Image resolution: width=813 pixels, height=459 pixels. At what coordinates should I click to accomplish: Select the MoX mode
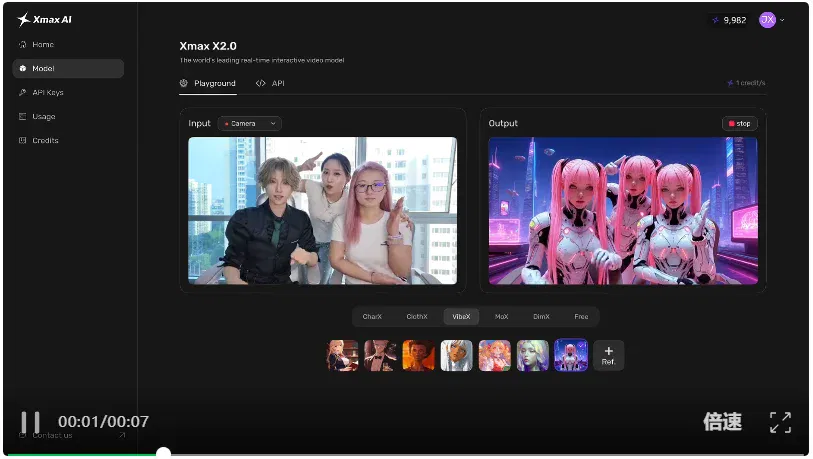tap(501, 317)
